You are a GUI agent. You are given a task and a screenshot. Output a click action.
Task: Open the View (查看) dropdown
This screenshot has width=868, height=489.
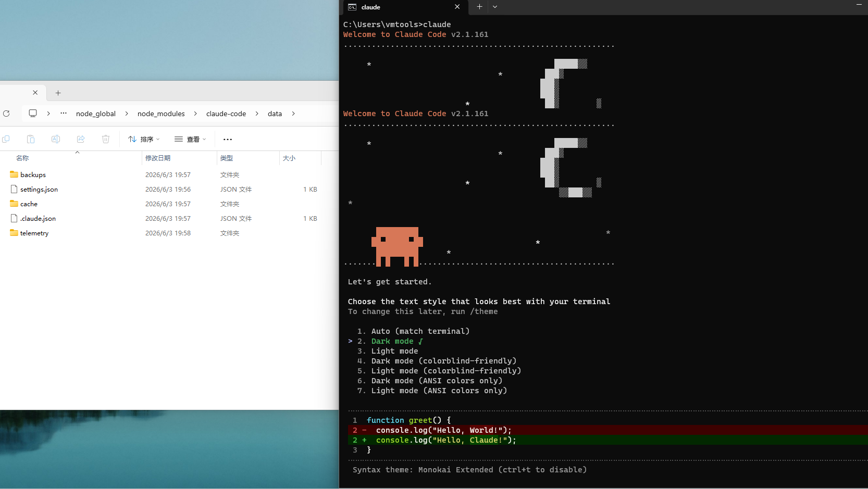point(190,139)
